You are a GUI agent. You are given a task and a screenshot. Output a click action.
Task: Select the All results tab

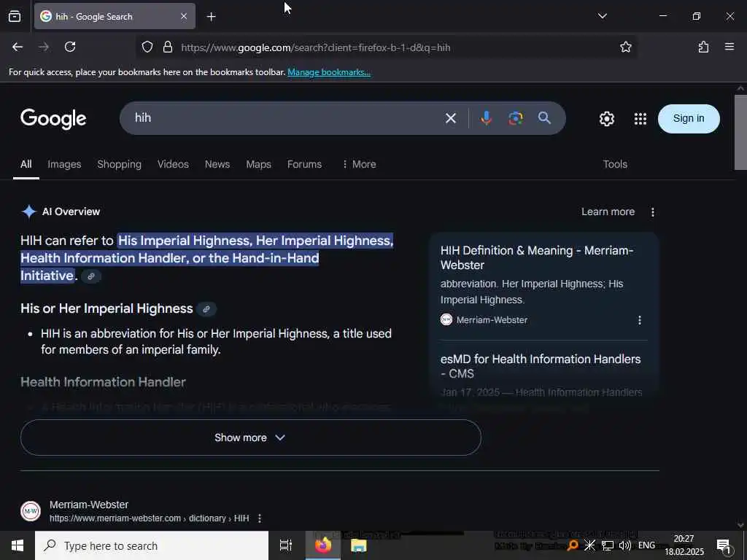click(x=26, y=164)
